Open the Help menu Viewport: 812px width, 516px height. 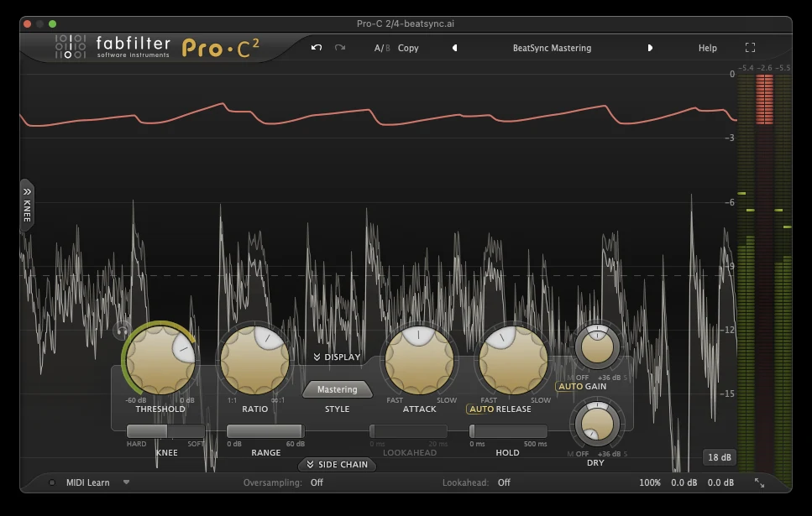[x=707, y=48]
